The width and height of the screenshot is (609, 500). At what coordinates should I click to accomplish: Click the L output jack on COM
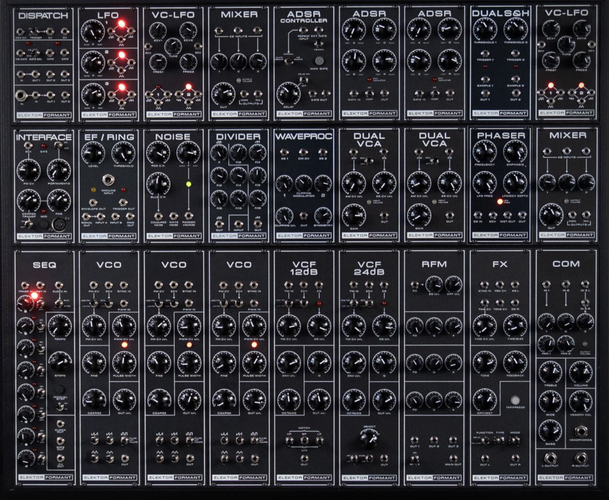tap(550, 458)
